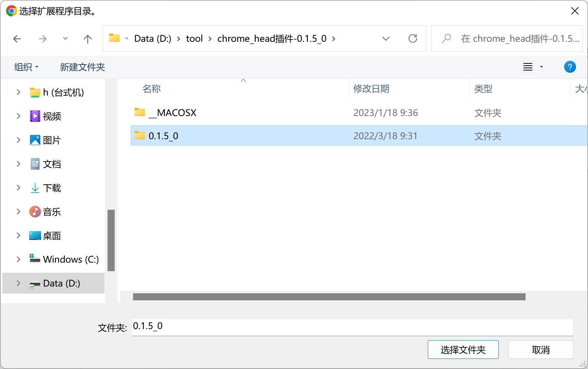Screen dimensions: 588x369
Task: Expand the 视频 tree node
Action: click(18, 116)
